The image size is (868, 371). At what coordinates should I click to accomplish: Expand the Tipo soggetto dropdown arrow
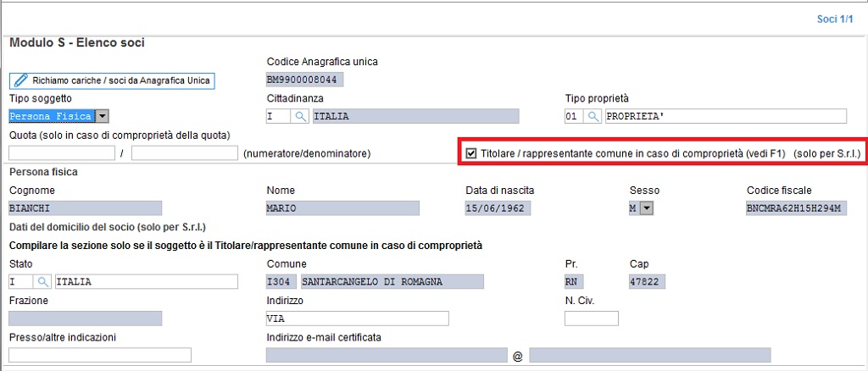click(103, 116)
